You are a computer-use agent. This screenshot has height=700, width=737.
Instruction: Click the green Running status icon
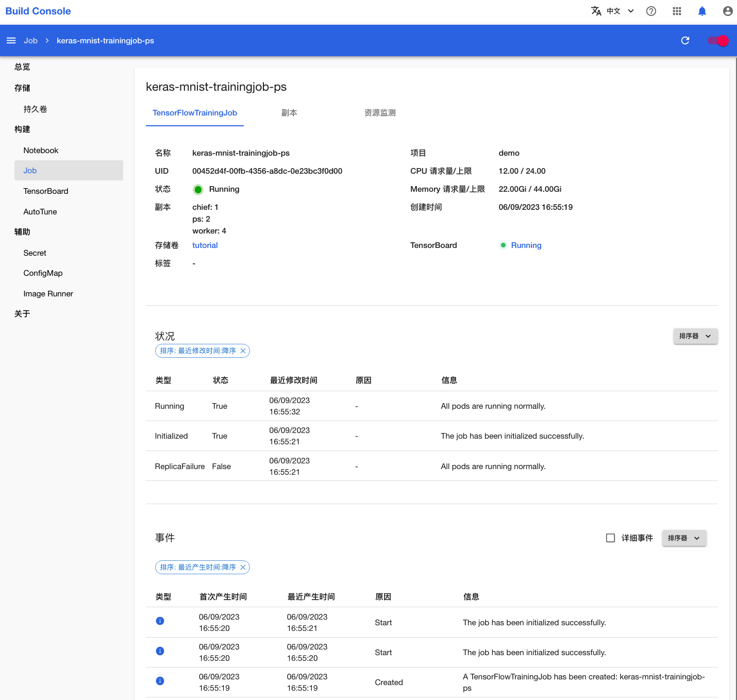(x=198, y=190)
